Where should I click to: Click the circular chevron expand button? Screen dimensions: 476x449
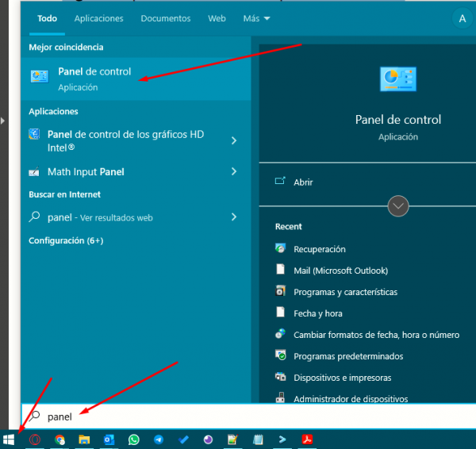pos(398,206)
